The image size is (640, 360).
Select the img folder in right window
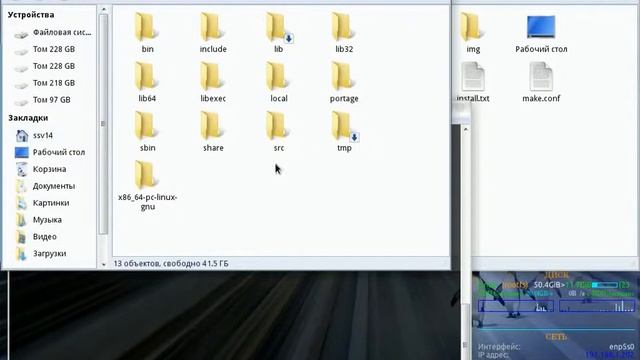(473, 33)
